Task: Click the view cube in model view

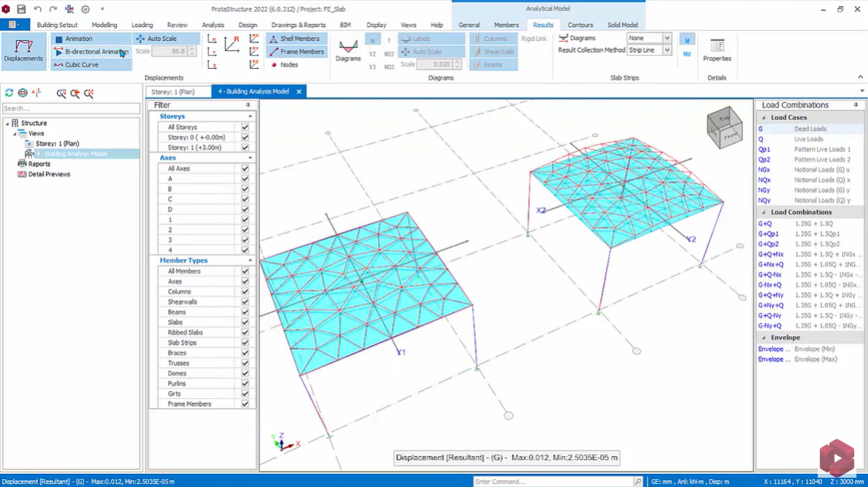Action: [724, 127]
